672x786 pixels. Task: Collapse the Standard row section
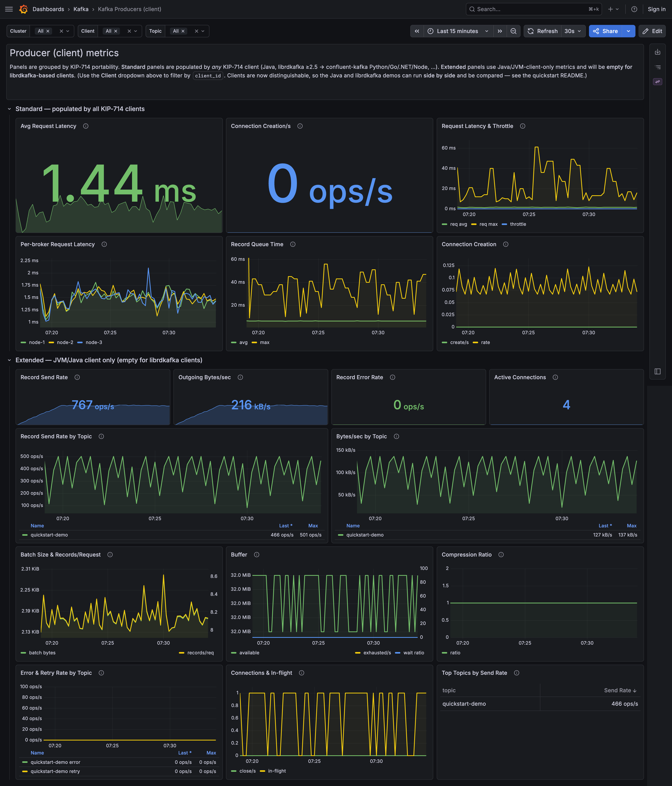tap(9, 109)
